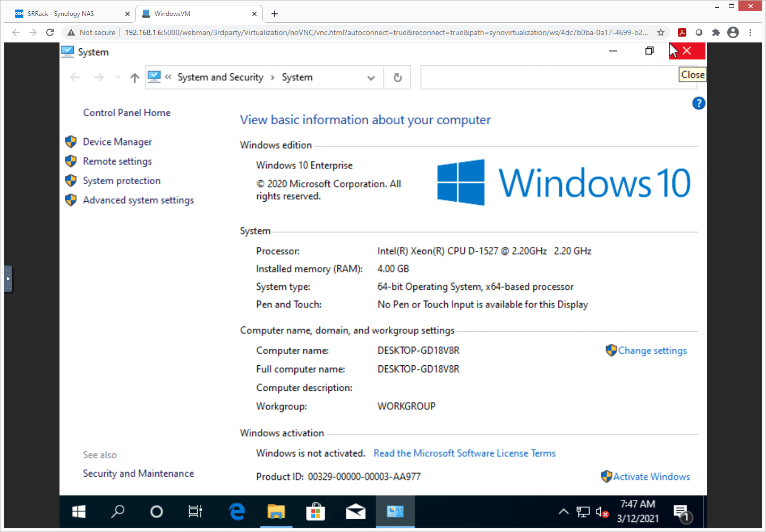Open File Explorer from taskbar
Viewport: 766px width, 532px height.
(x=276, y=511)
